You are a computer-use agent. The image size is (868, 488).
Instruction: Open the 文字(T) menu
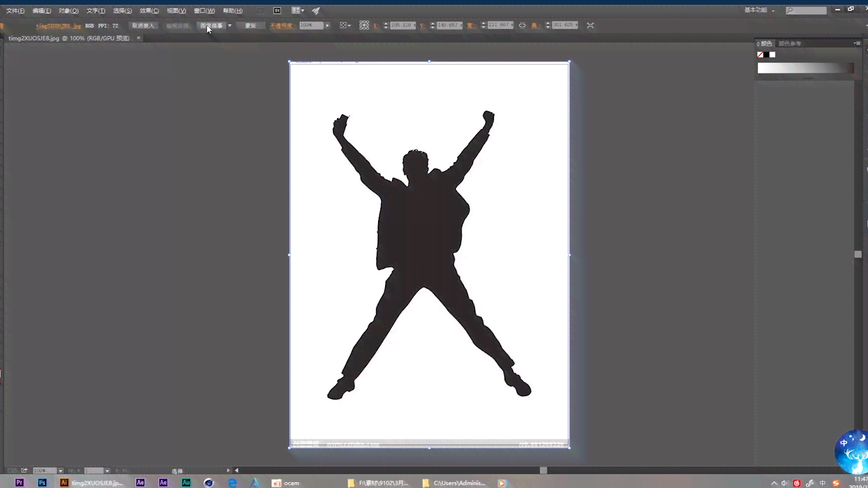[x=96, y=10]
